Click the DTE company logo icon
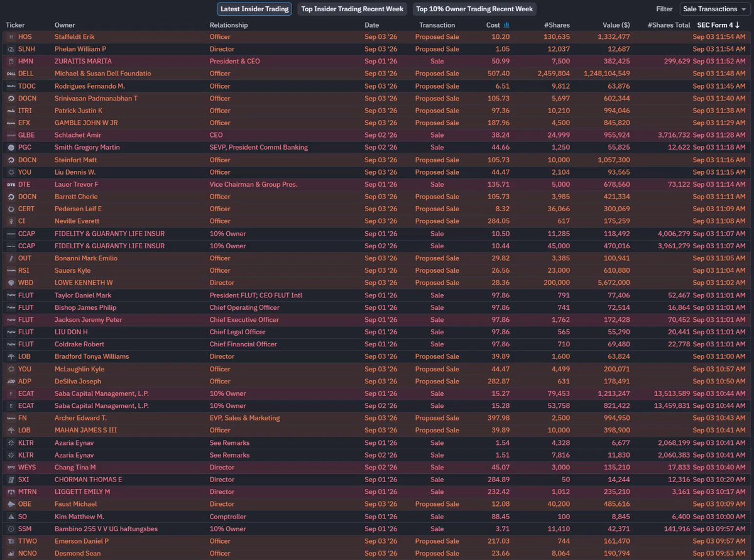Image resolution: width=754 pixels, height=560 pixels. pyautogui.click(x=11, y=184)
